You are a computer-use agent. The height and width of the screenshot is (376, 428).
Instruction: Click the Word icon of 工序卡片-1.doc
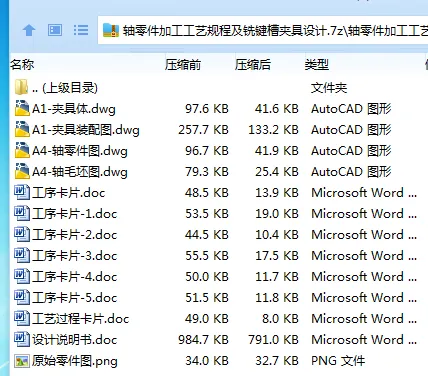coord(22,213)
